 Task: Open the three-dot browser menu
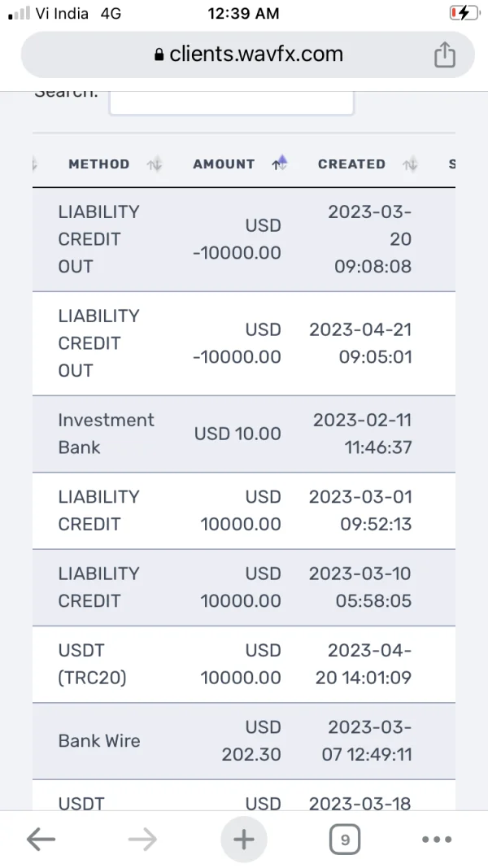click(437, 840)
